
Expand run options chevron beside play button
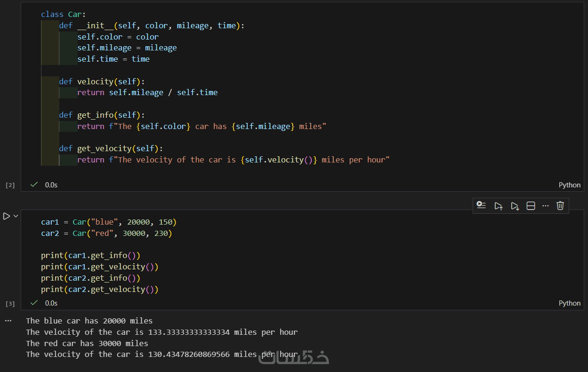click(16, 216)
